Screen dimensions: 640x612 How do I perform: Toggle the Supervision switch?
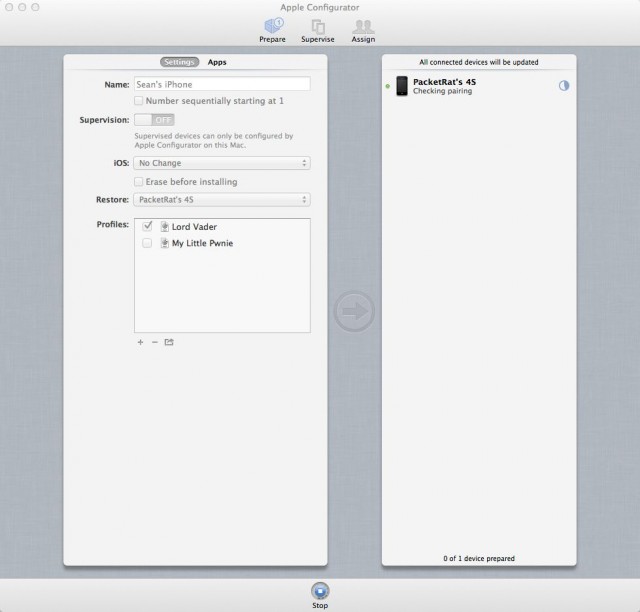[154, 120]
